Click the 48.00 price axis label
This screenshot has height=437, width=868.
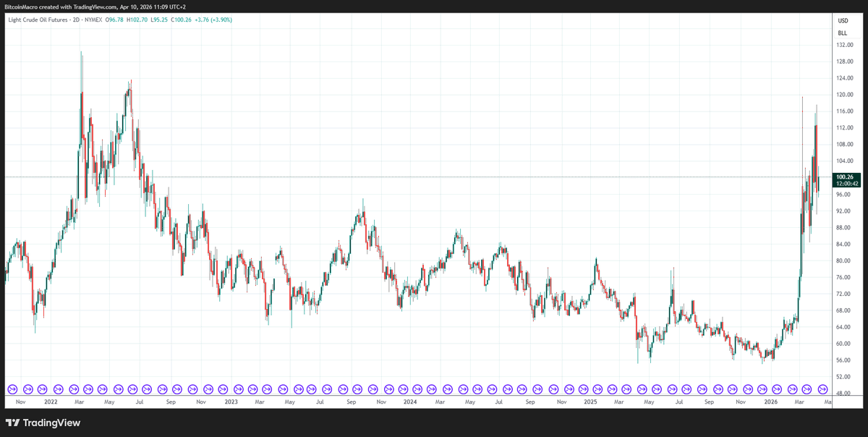[x=845, y=394]
